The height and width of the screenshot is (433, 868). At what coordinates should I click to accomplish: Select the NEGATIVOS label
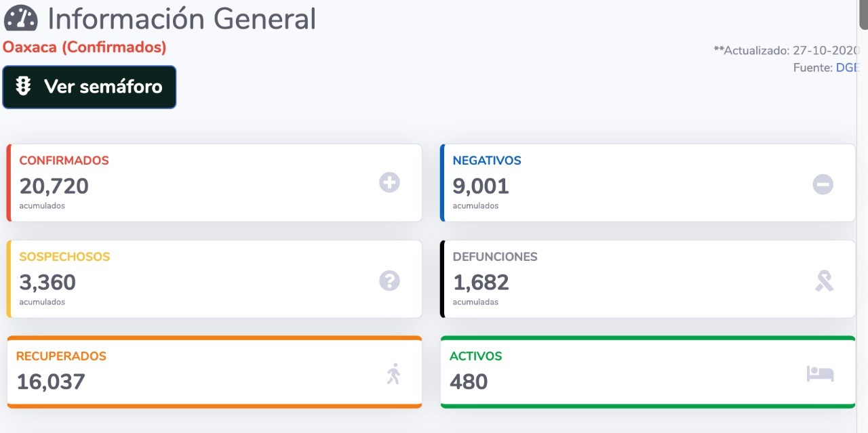[x=487, y=161]
